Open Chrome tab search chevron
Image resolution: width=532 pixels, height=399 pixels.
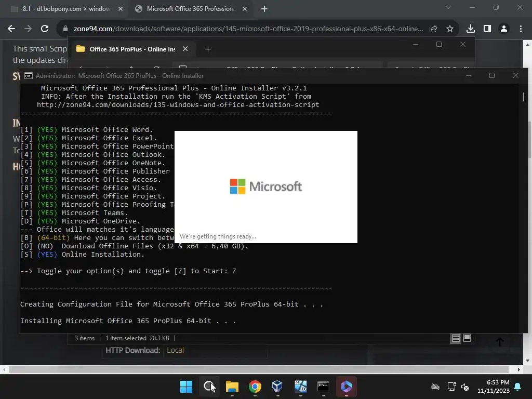[448, 7]
